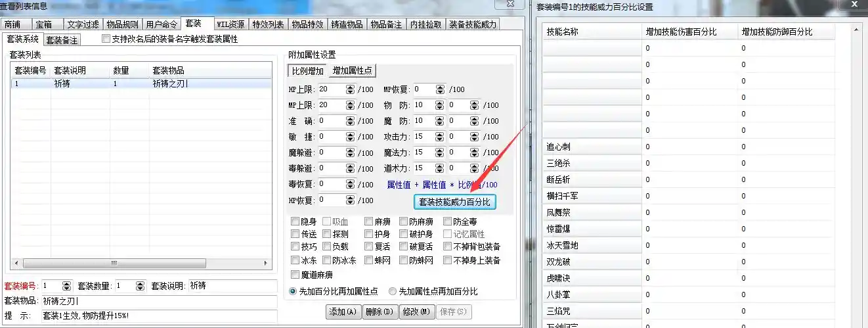
Task: Adjust the HP上限 spinner arrows
Action: (x=350, y=89)
